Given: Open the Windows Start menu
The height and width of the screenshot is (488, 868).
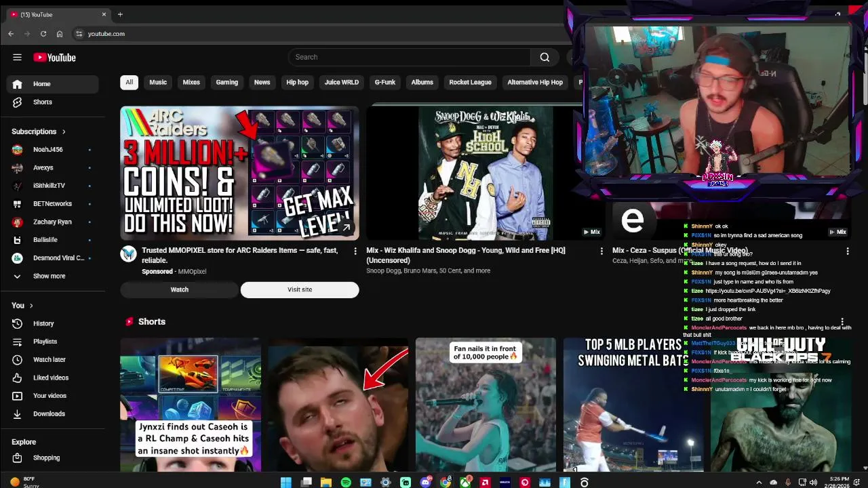Looking at the screenshot, I should pos(286,482).
